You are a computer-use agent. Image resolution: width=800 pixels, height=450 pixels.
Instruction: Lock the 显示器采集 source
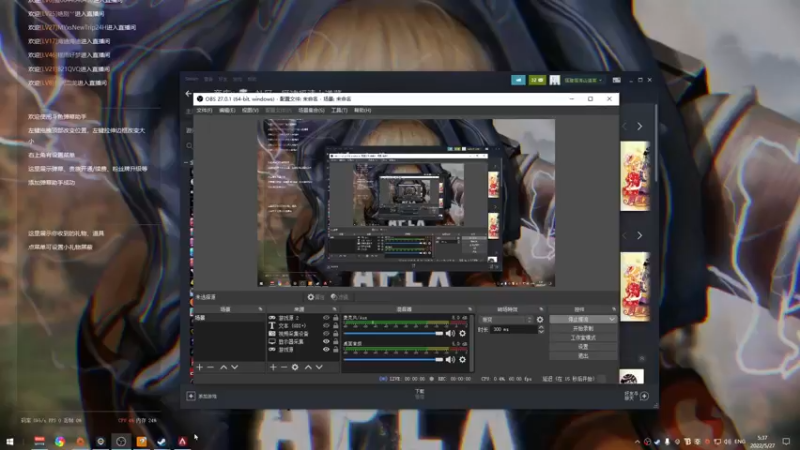(335, 342)
